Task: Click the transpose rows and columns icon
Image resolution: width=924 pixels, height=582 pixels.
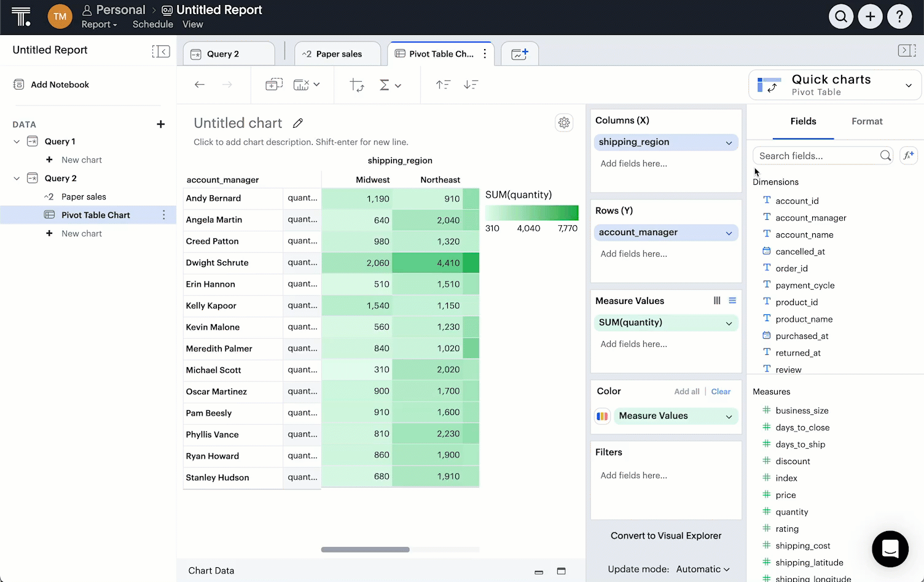Action: (x=356, y=85)
